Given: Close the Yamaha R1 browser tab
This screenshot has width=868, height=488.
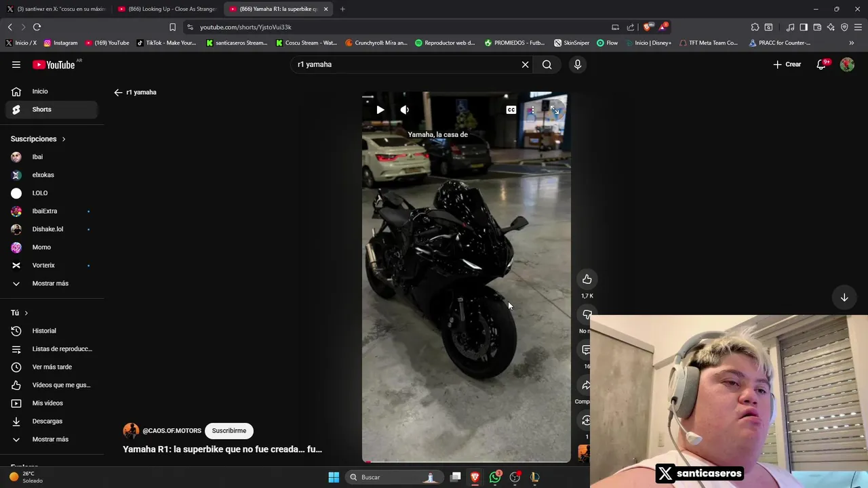Looking at the screenshot, I should click(x=326, y=9).
